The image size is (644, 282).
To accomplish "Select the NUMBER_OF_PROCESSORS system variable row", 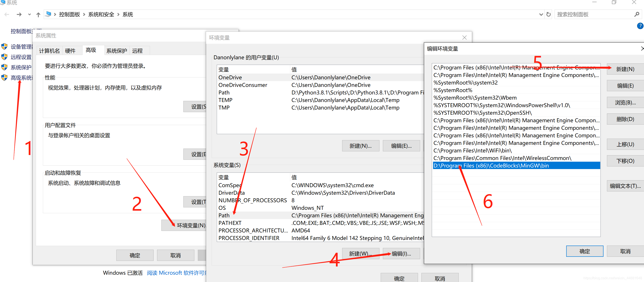I will coord(321,200).
